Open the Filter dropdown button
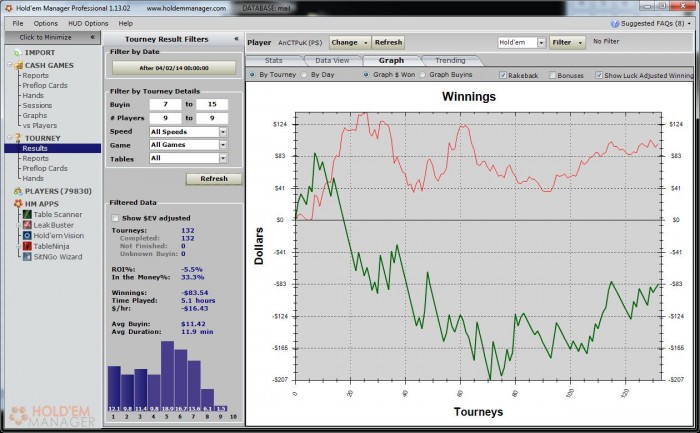The image size is (700, 433). coord(567,42)
